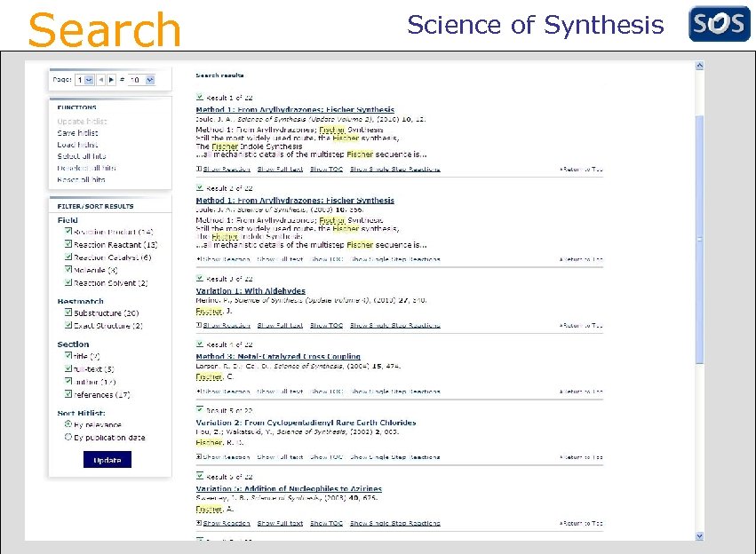Toggle selection checkbox for Result 5 of 22
Image resolution: width=756 pixels, height=554 pixels.
200,409
